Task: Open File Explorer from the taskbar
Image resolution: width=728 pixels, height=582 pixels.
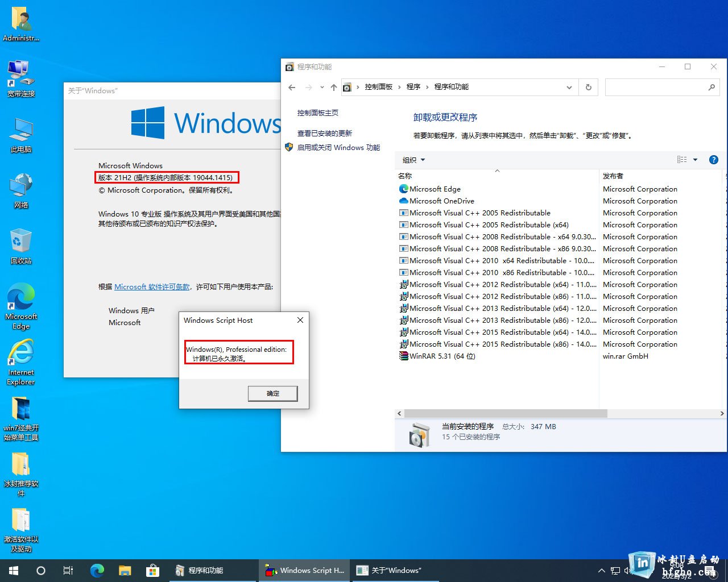Action: tap(125, 571)
